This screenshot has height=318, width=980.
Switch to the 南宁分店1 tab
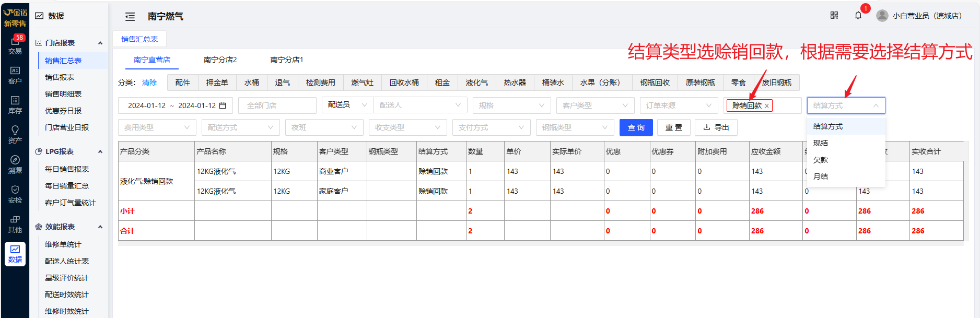(x=287, y=60)
